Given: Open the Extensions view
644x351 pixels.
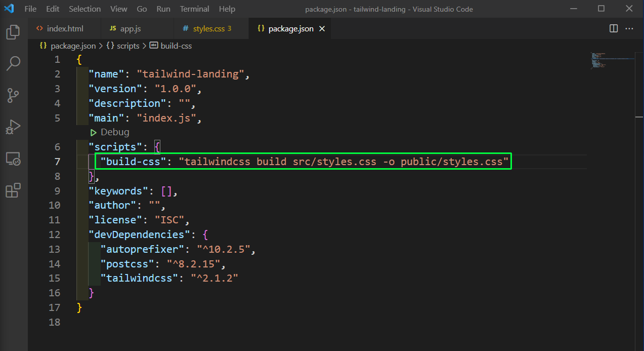Looking at the screenshot, I should click(13, 190).
